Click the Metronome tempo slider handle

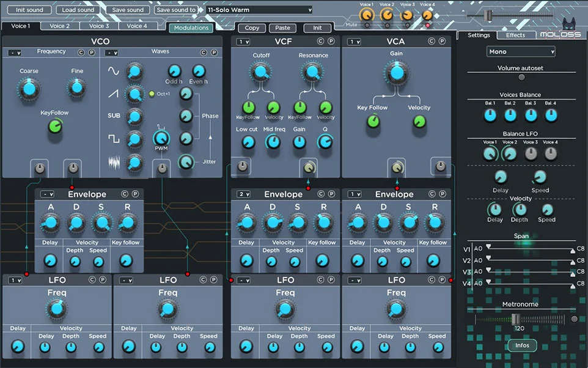click(x=515, y=318)
